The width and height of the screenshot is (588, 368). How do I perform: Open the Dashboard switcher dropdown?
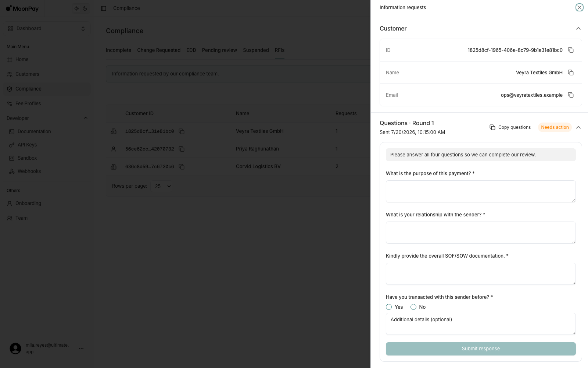[x=47, y=29]
